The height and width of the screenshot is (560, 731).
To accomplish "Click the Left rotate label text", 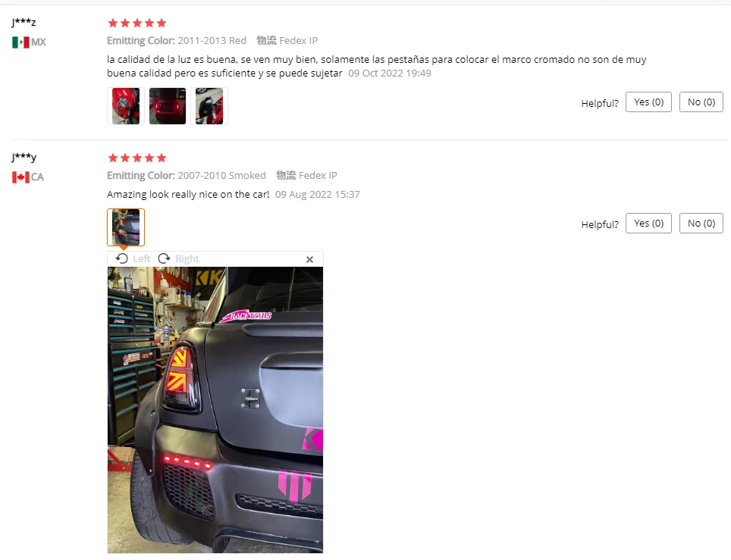I will (142, 259).
